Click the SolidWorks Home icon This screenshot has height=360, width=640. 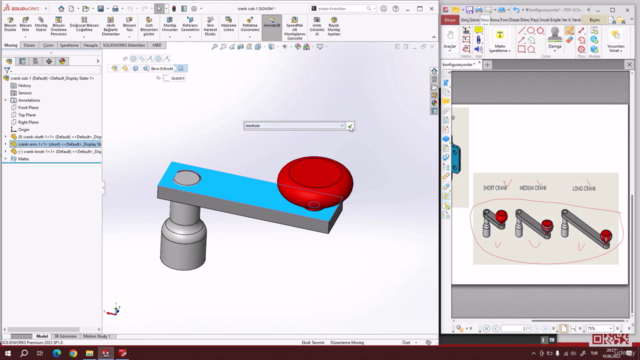click(61, 9)
